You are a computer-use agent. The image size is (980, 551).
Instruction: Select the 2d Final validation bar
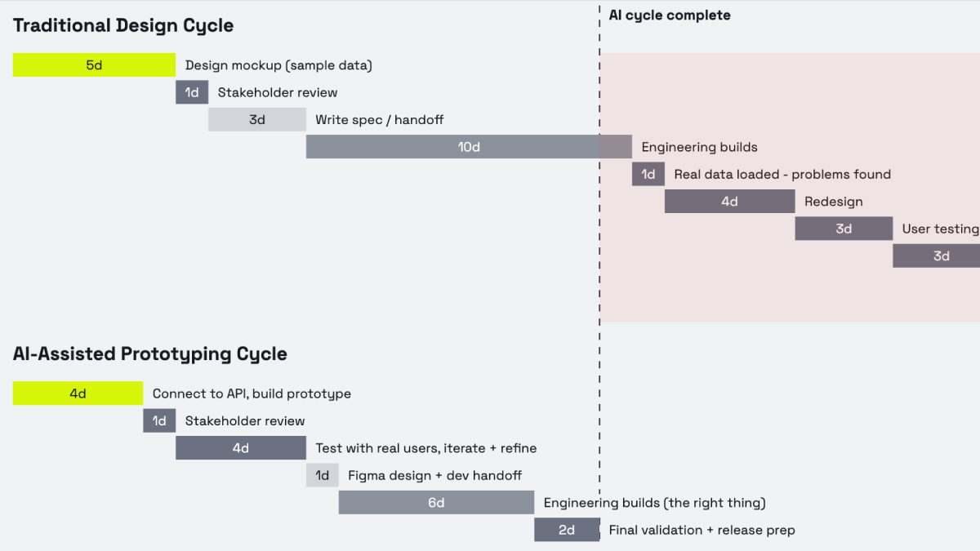coord(567,530)
